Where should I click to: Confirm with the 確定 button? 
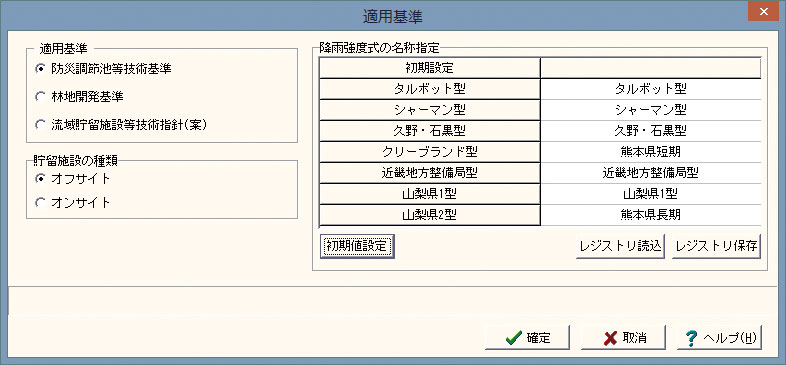coord(527,337)
